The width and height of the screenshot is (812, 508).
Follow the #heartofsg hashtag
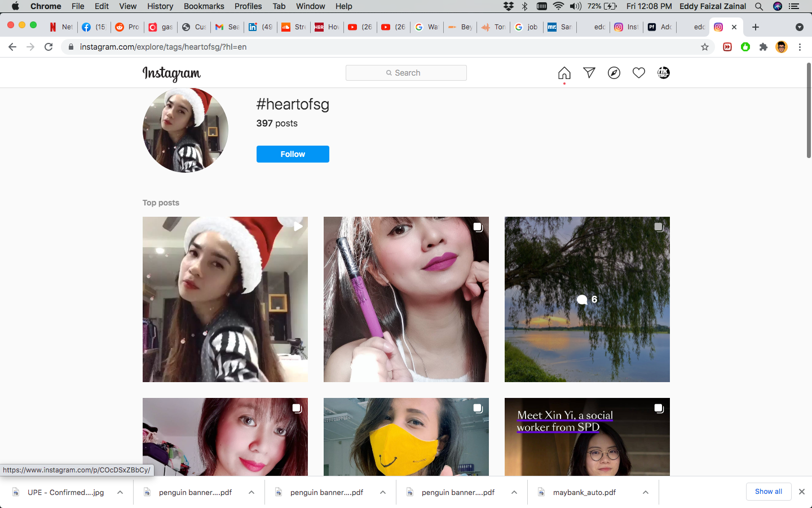click(x=293, y=154)
